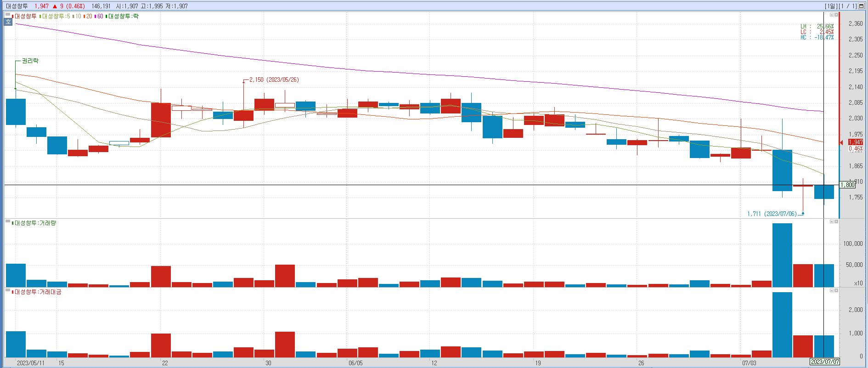Select the 10-day moving average legend
This screenshot has height=368, width=868.
pos(78,16)
